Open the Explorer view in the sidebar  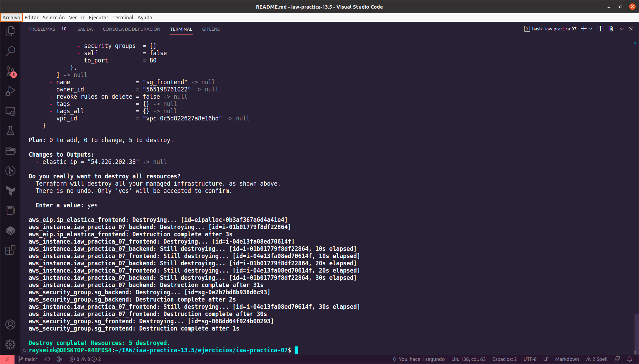coord(10,31)
